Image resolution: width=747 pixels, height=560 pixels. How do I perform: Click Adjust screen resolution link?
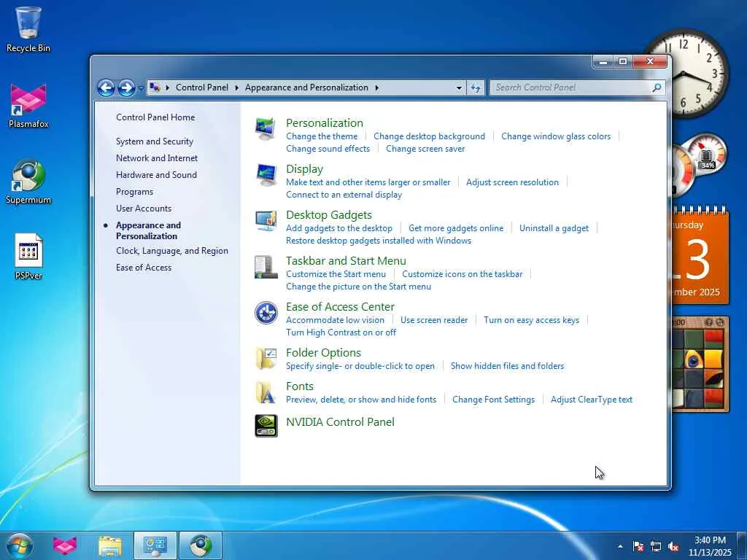(512, 182)
